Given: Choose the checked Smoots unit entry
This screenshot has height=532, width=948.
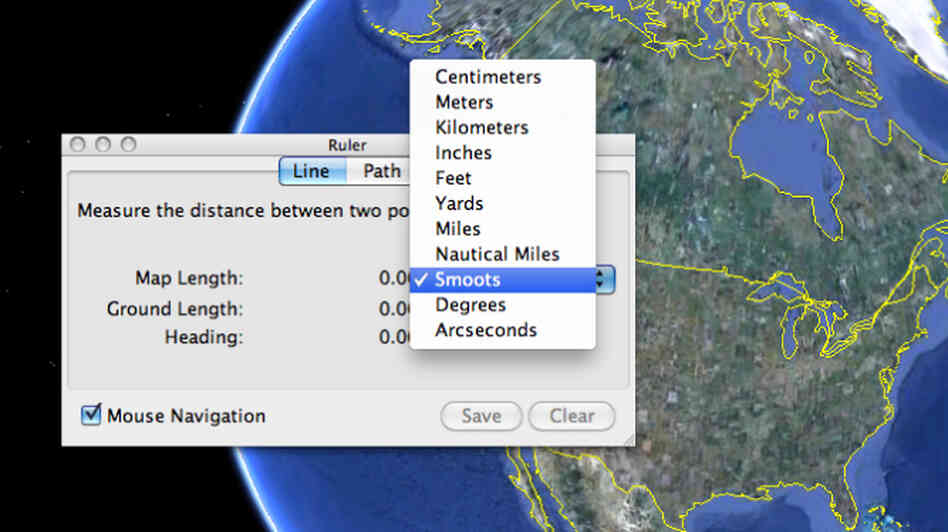Looking at the screenshot, I should click(x=502, y=280).
